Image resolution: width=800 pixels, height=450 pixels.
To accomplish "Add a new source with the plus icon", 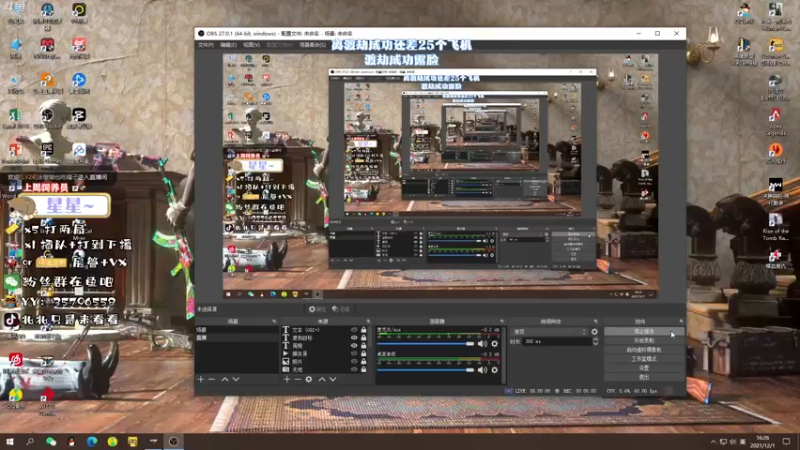I will [287, 379].
